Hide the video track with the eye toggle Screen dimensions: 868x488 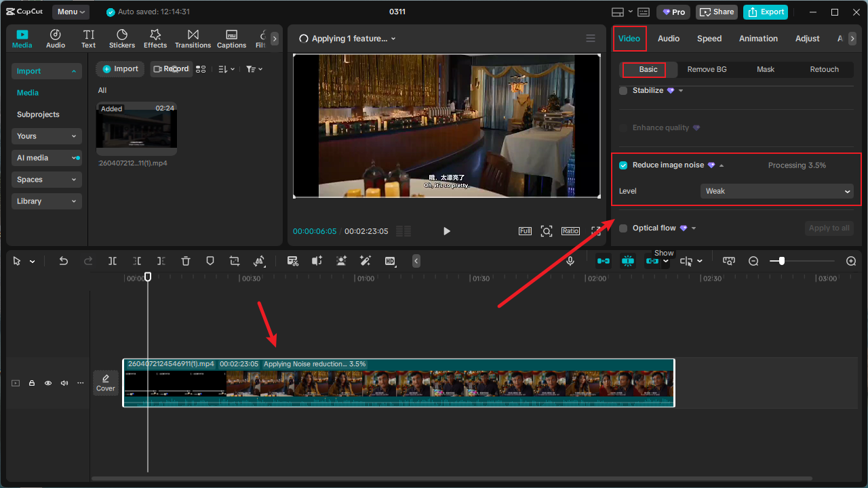pyautogui.click(x=47, y=383)
